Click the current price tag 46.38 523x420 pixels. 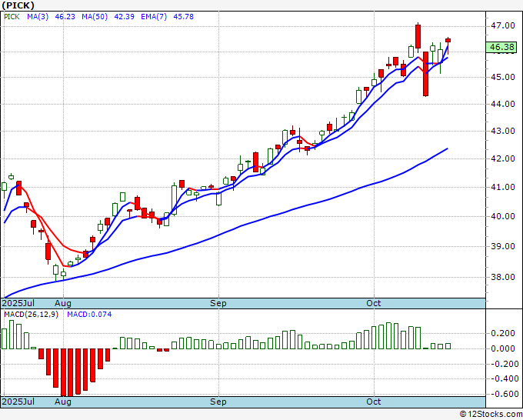501,47
